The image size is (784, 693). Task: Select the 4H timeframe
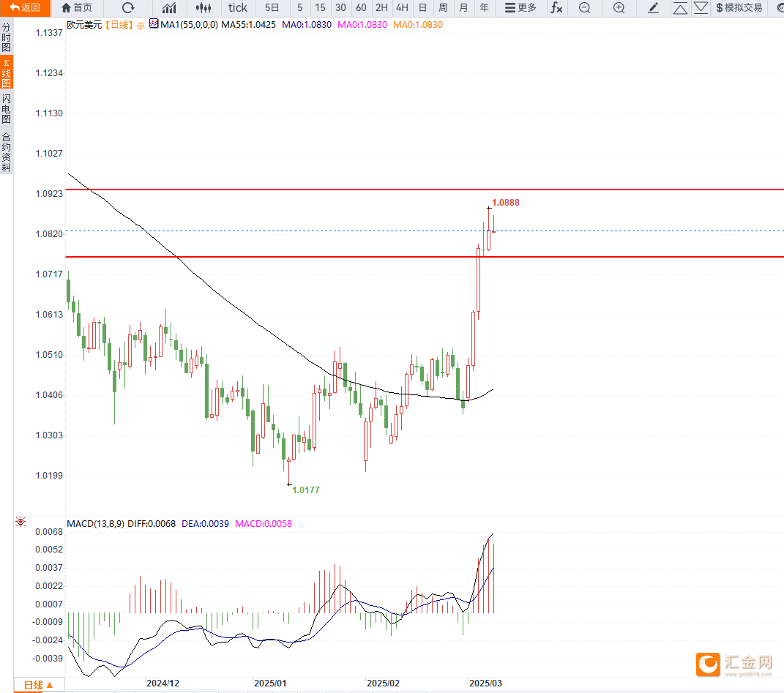[x=402, y=7]
